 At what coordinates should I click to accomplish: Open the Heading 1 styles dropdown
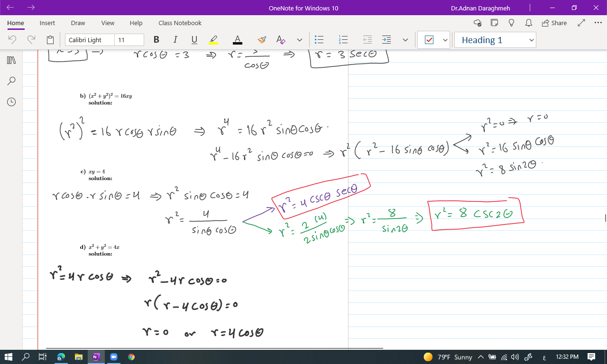(x=495, y=40)
